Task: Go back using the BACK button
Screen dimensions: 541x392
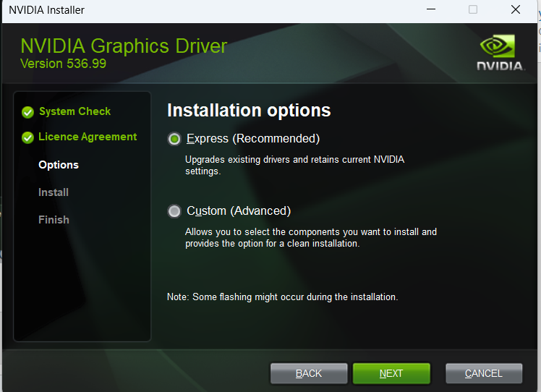Action: [309, 373]
